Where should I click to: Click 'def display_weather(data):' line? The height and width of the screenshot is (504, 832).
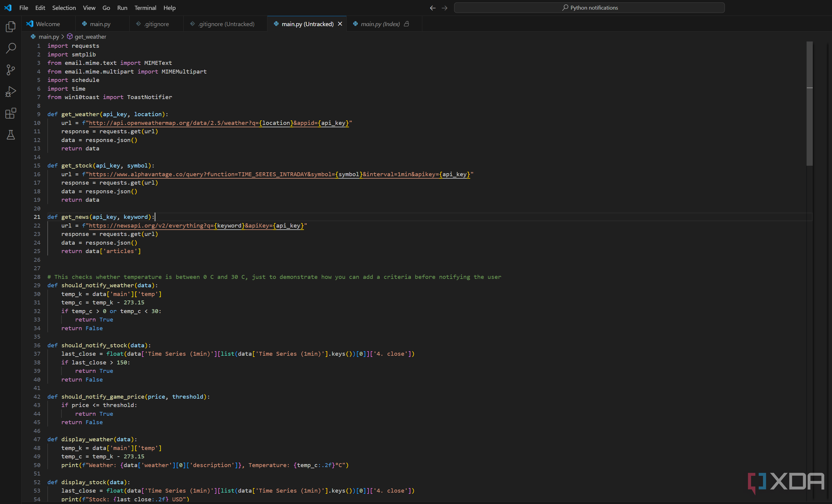92,439
